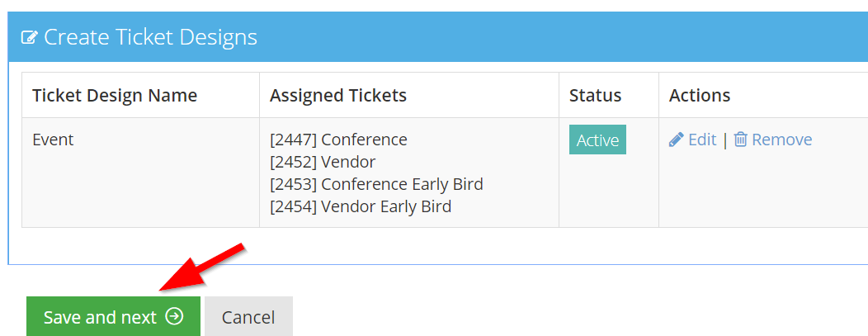Open the Edit link for the Event design

pyautogui.click(x=701, y=140)
